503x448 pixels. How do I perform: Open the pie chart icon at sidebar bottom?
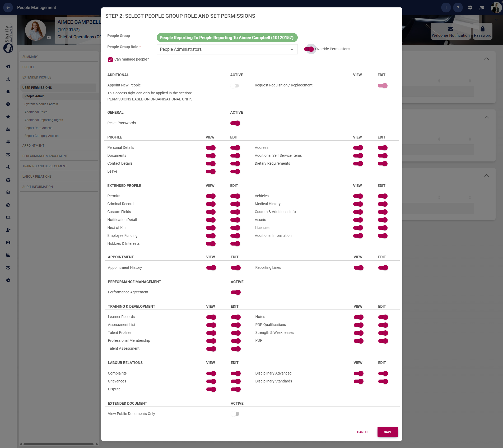tap(8, 280)
